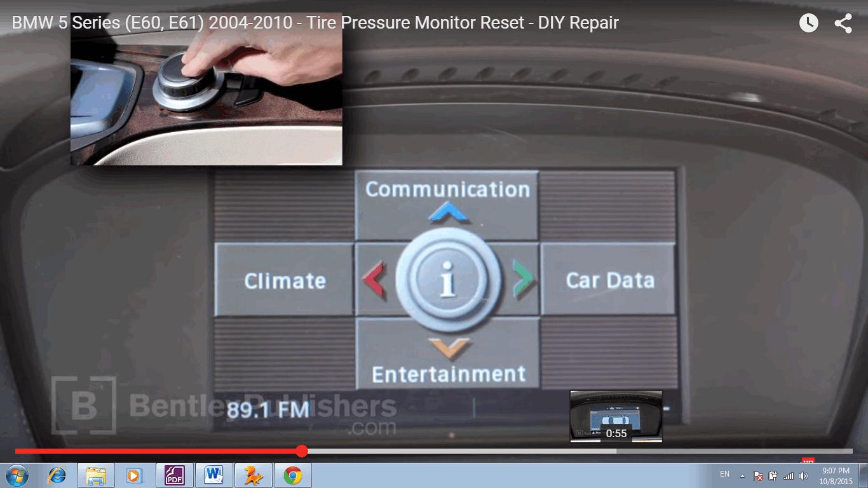Click the power/battery tray icon

(773, 476)
